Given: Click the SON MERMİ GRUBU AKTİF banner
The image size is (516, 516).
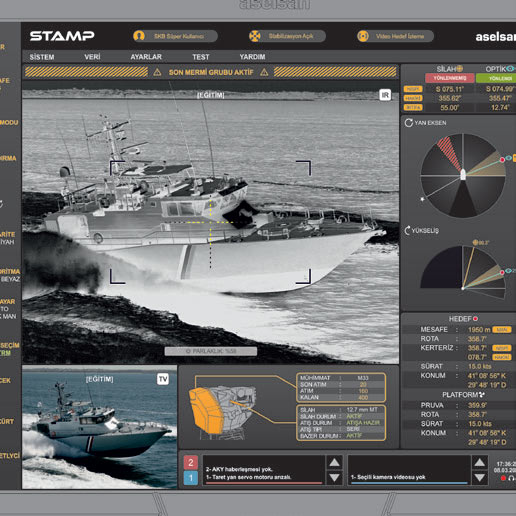Looking at the screenshot, I should 211,72.
